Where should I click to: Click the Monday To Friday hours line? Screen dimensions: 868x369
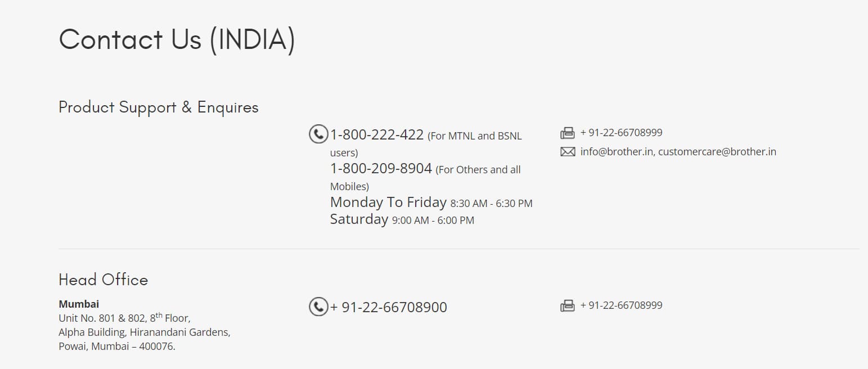[x=431, y=202]
